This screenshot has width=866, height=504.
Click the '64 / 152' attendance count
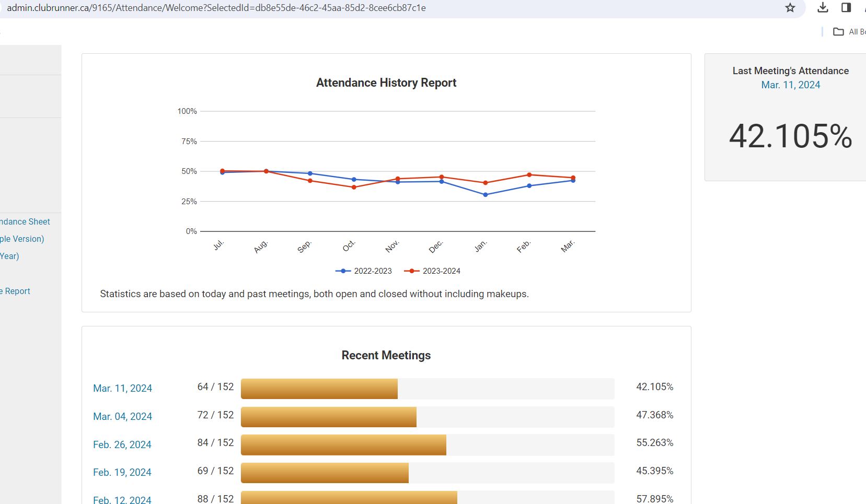215,387
